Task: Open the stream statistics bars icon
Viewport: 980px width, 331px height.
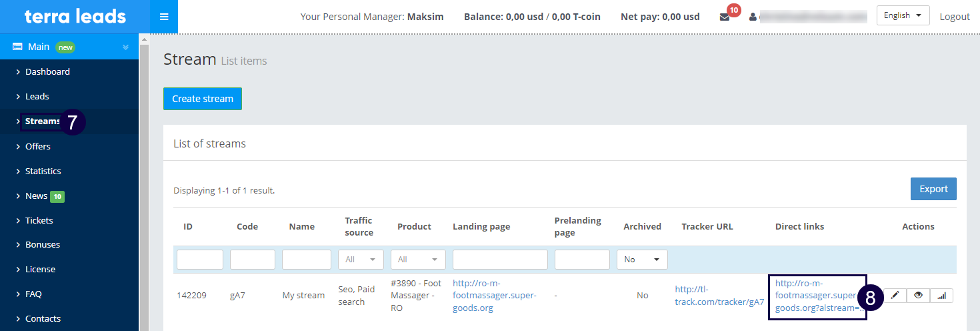Action: (x=941, y=295)
